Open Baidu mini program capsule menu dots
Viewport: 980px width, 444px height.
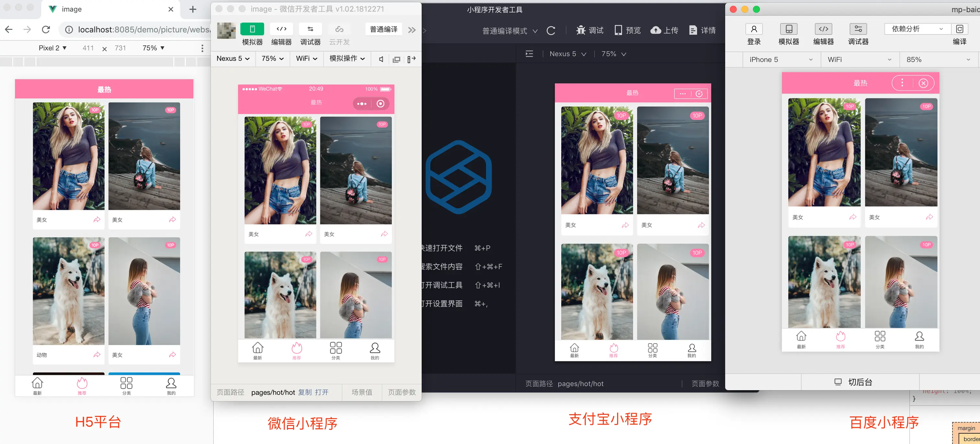click(x=902, y=83)
